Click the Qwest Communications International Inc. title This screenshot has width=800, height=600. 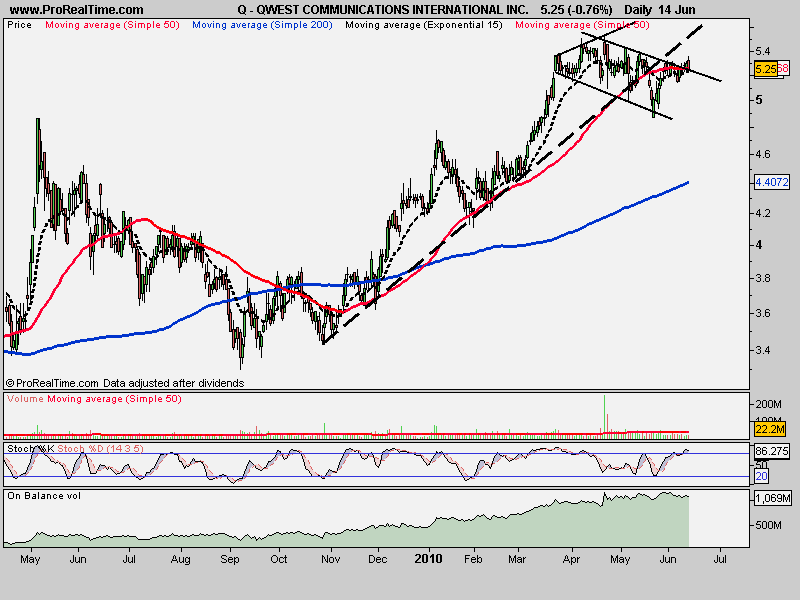point(383,10)
